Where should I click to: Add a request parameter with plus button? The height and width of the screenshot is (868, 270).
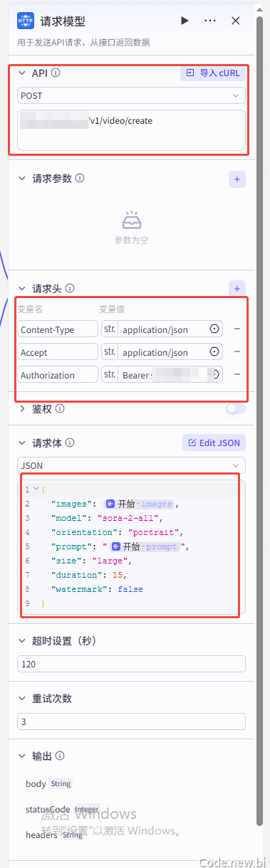pyautogui.click(x=237, y=179)
